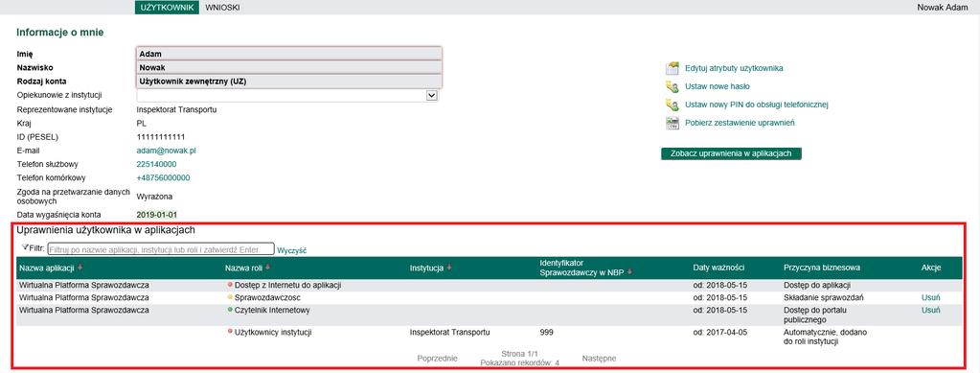
Task: Click the Ustaw nowy PIN icon
Action: tap(672, 105)
